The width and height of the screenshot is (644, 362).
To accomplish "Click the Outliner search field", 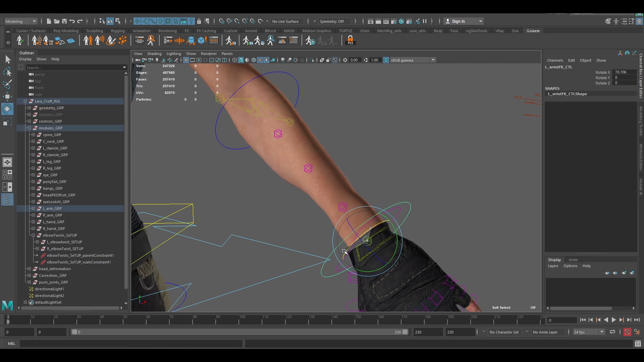I will click(x=76, y=68).
